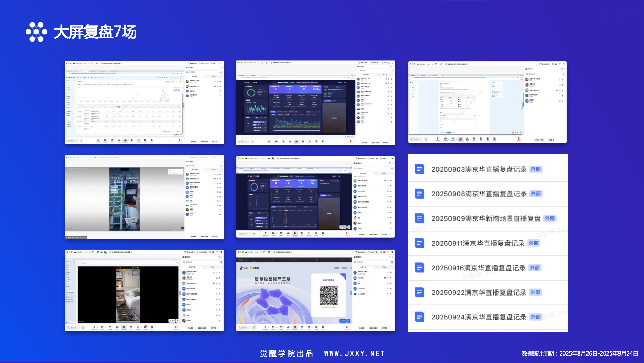Viewport: 644px width, 363px height.
Task: Click the WWW.JXXY.NET website address
Action: point(354,353)
